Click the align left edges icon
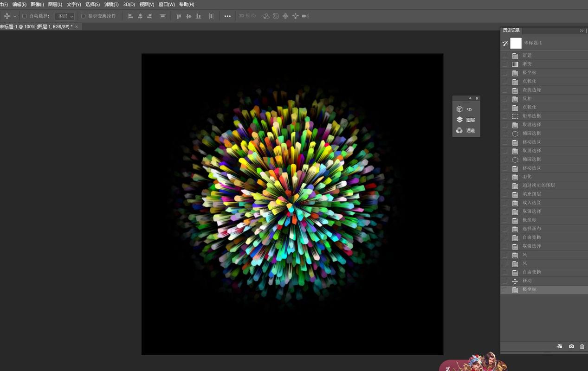 point(130,16)
